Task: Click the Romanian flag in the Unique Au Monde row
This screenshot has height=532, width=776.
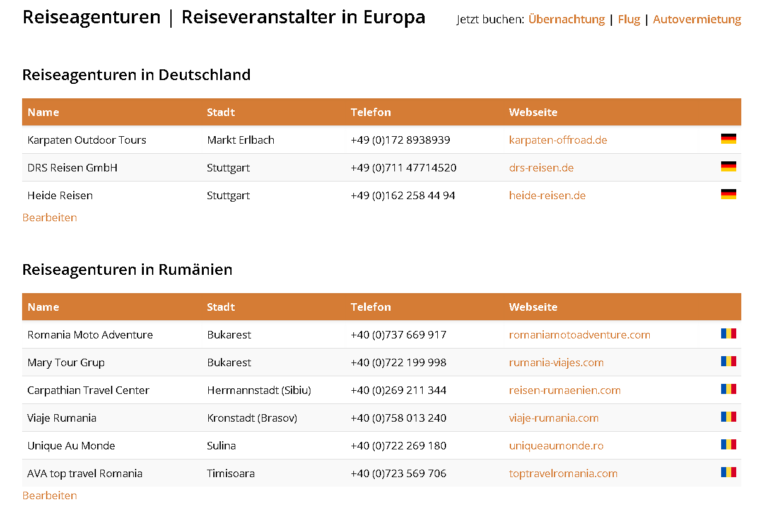Action: point(728,444)
